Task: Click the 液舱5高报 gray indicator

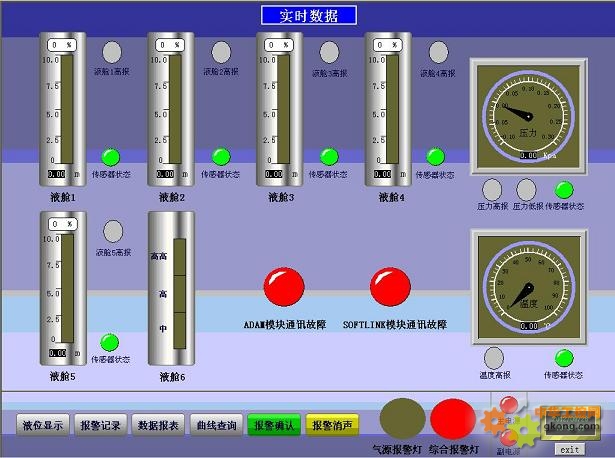Action: point(113,232)
